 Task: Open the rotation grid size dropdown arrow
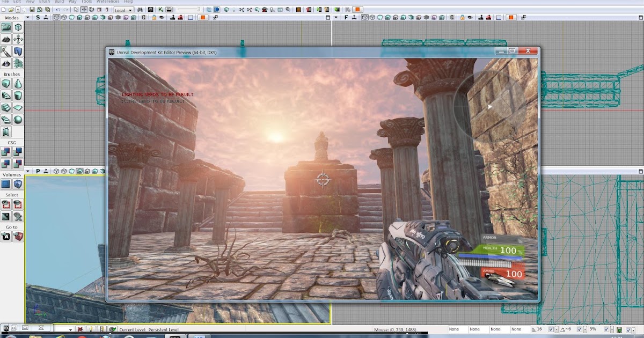pyautogui.click(x=585, y=329)
